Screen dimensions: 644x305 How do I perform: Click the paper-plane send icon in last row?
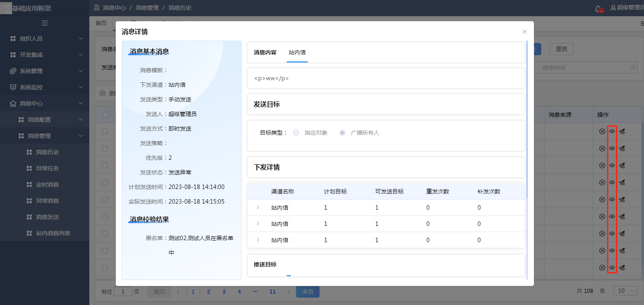coord(622,268)
